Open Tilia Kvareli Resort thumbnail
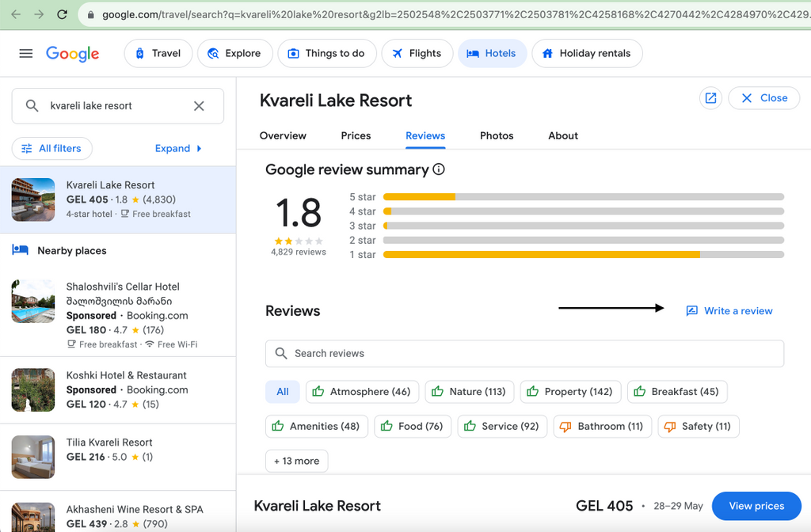811x532 pixels. pyautogui.click(x=33, y=457)
